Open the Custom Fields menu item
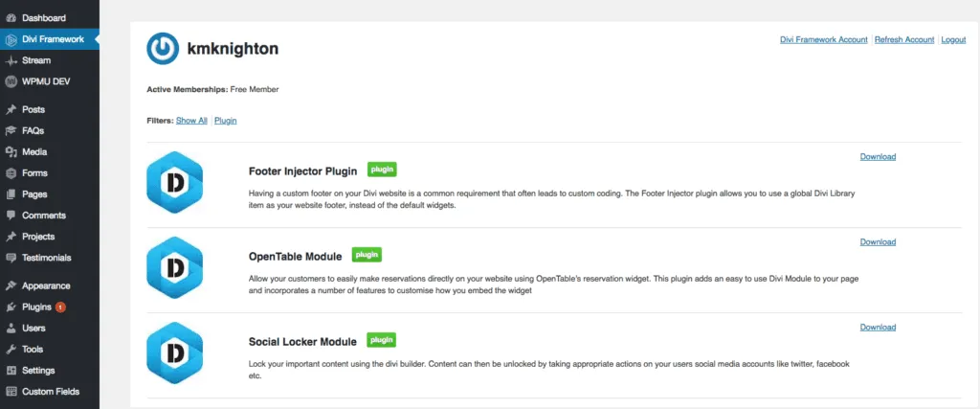The height and width of the screenshot is (409, 980). [x=50, y=392]
